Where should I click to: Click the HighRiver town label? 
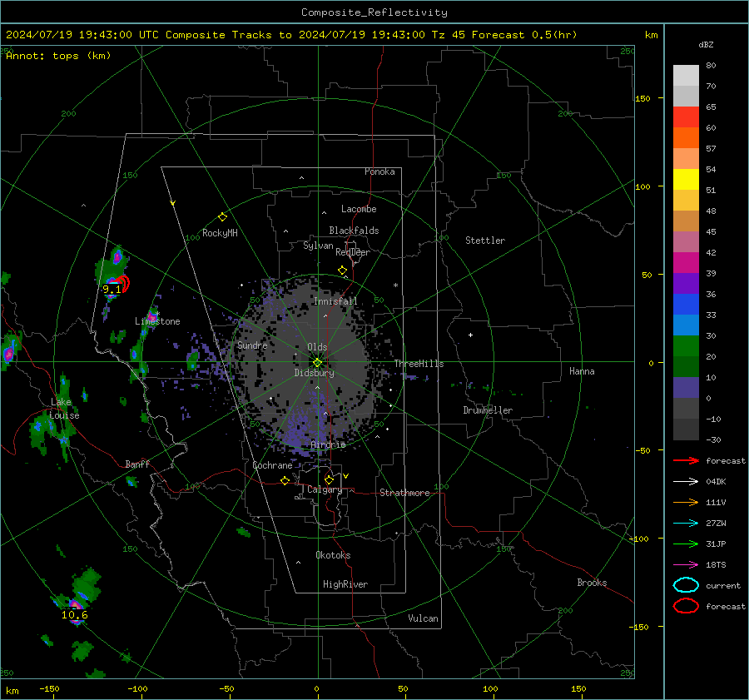[x=345, y=584]
